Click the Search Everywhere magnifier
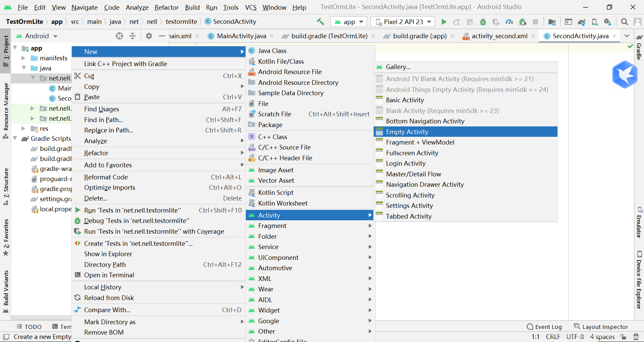The height and width of the screenshot is (342, 644). pyautogui.click(x=624, y=22)
